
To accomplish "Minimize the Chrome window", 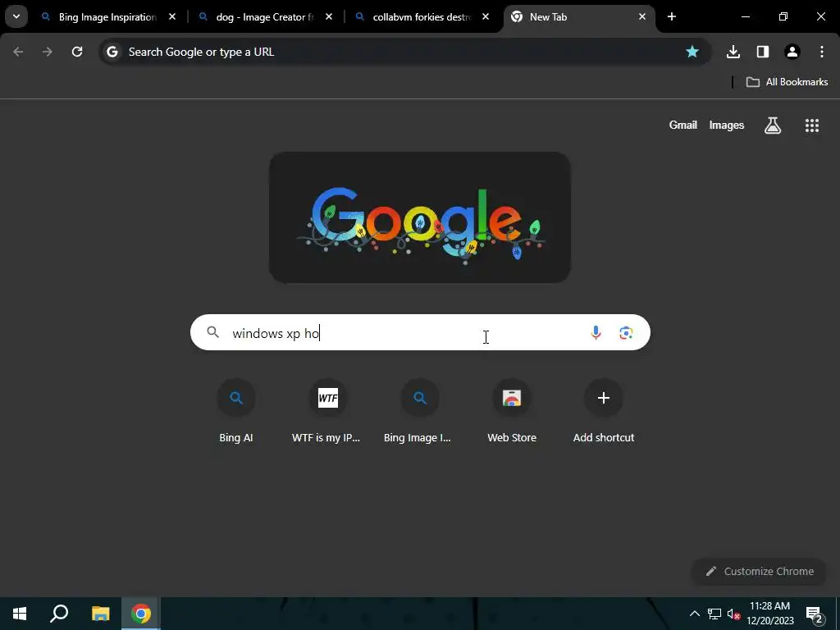I will click(745, 16).
